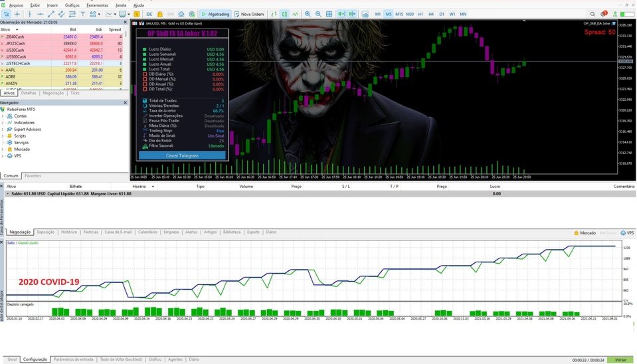Switch chart to bar chart mode

point(274,14)
